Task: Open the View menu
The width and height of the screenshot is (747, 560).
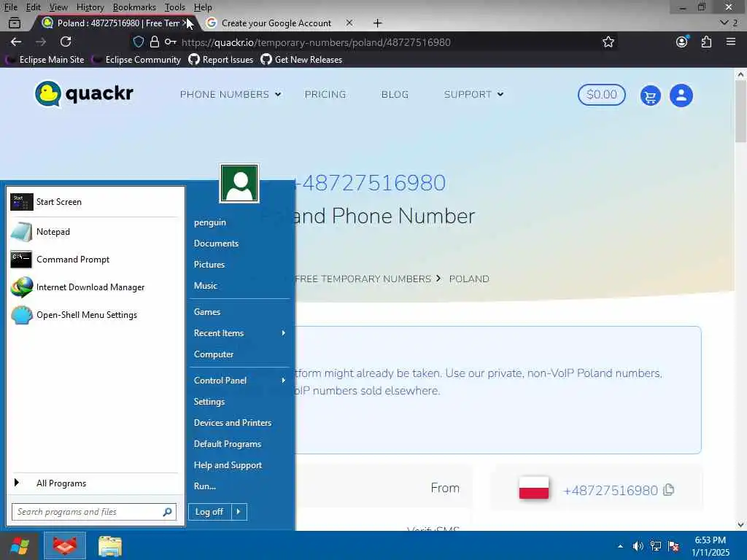Action: click(x=58, y=7)
